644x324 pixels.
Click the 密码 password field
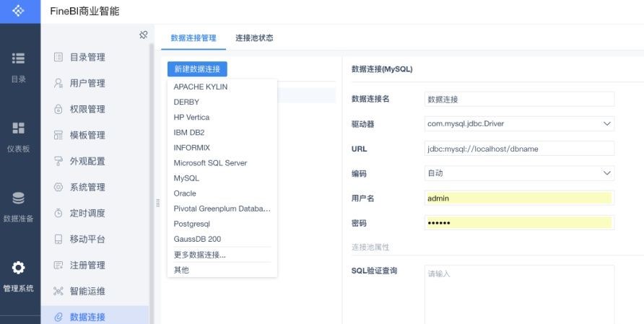[x=519, y=222]
